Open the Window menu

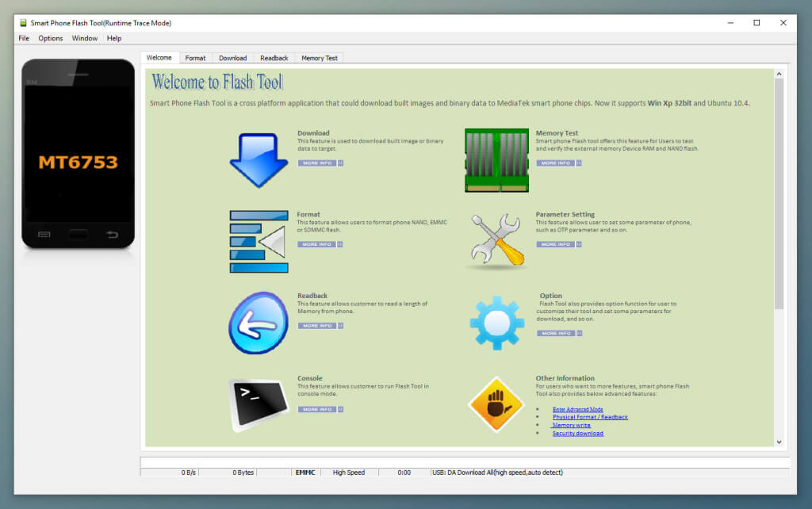point(85,38)
